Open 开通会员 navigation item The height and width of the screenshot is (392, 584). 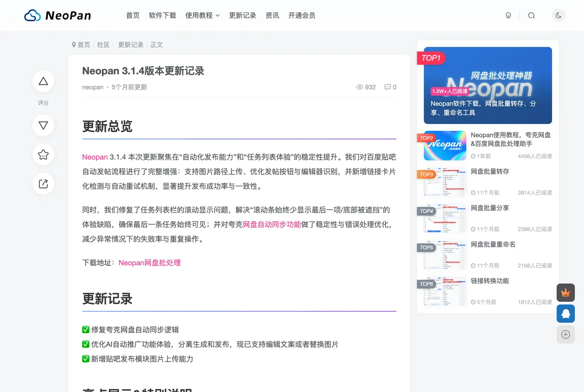tap(302, 15)
